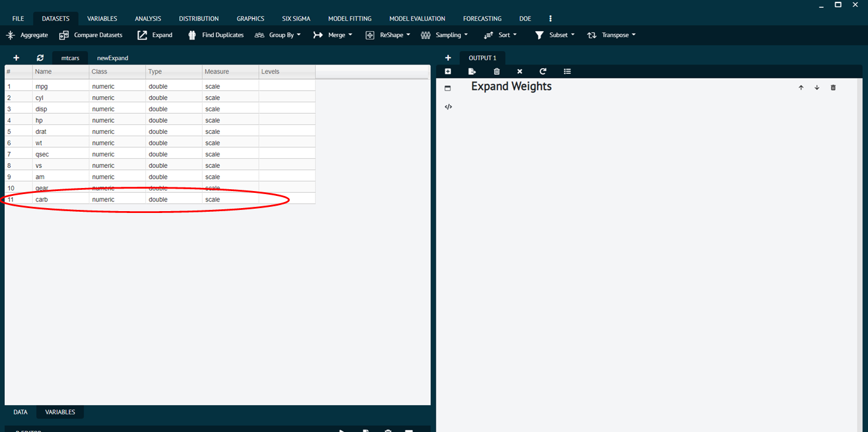Viewport: 868px width, 432px height.
Task: Move Expand Weights output down with the arrow
Action: tap(817, 88)
